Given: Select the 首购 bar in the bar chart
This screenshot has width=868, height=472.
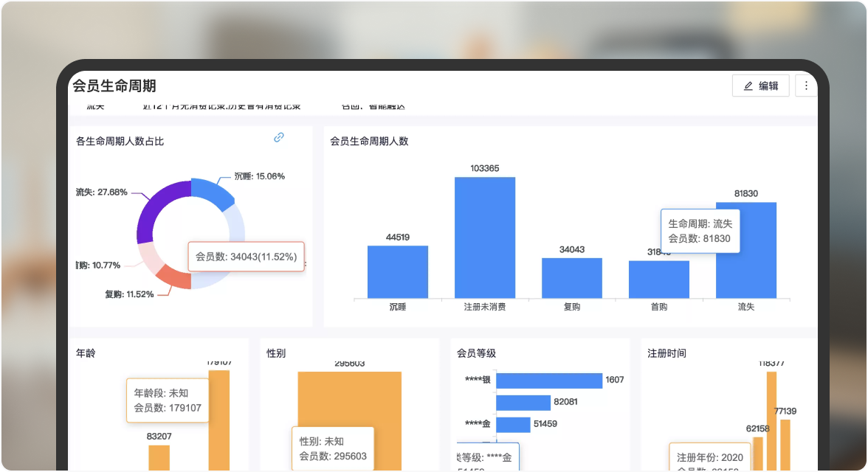Looking at the screenshot, I should pyautogui.click(x=659, y=279).
